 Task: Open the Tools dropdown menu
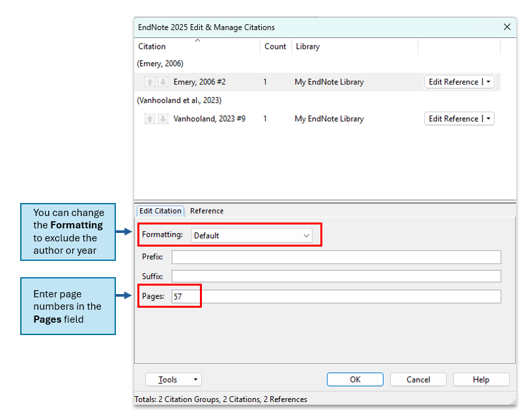point(173,380)
